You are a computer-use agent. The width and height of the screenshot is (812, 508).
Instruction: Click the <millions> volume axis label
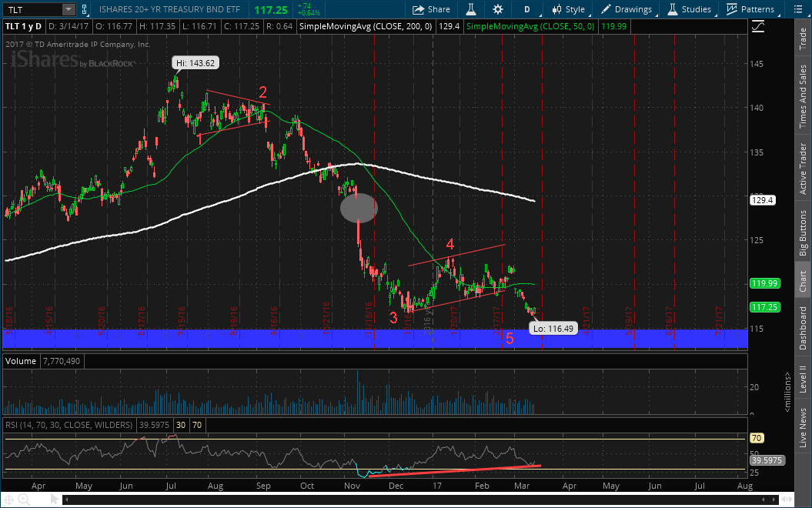(787, 392)
